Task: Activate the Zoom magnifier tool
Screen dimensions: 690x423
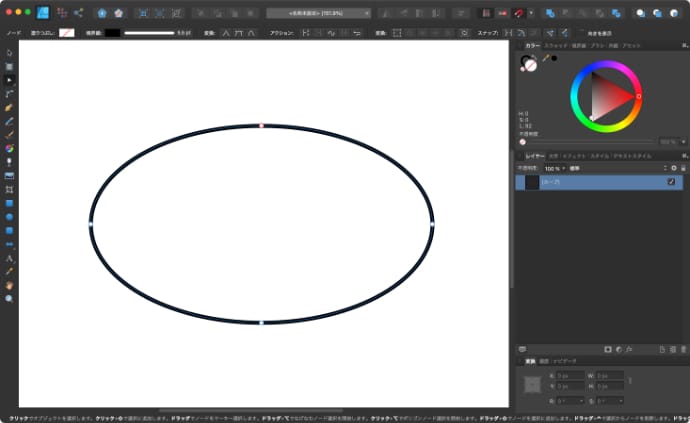Action: (x=9, y=298)
